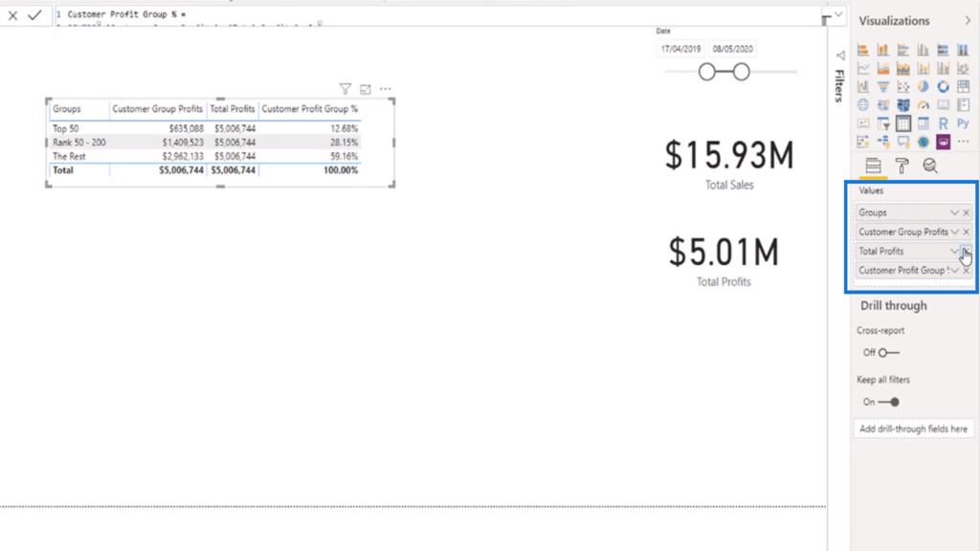Get more visuals via ellipsis
This screenshot has width=980, height=551.
click(x=963, y=142)
